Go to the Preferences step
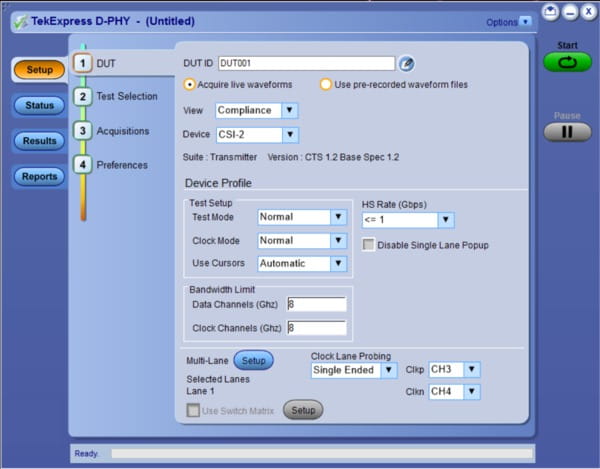The image size is (600, 469). (x=122, y=165)
